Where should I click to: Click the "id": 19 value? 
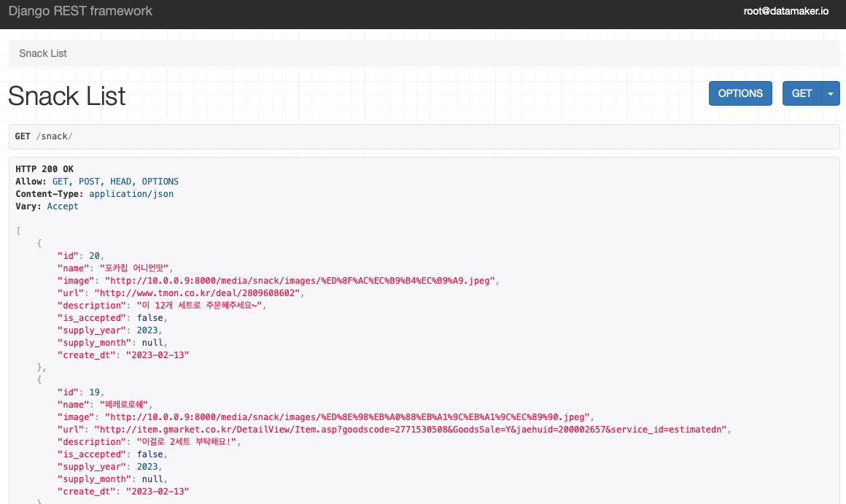[x=94, y=392]
